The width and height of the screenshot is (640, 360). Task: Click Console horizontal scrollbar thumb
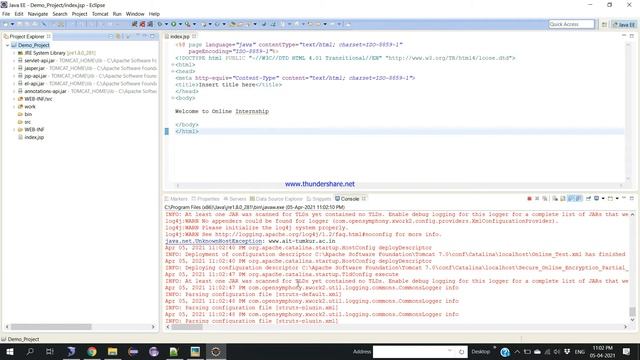coord(187,327)
